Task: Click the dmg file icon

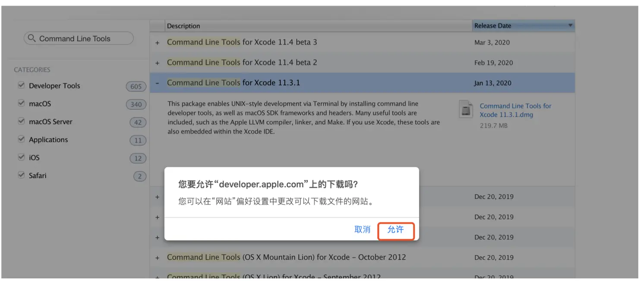Action: tap(466, 109)
